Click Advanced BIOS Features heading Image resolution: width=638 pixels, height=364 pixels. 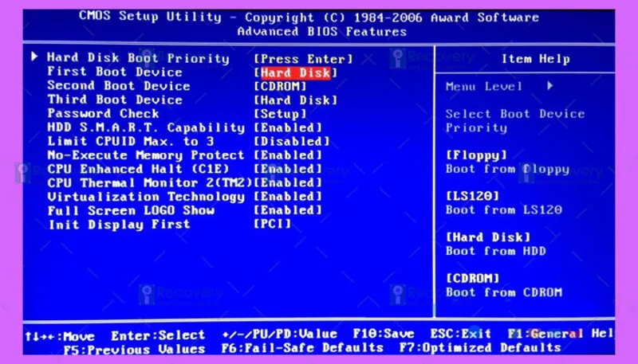(322, 31)
